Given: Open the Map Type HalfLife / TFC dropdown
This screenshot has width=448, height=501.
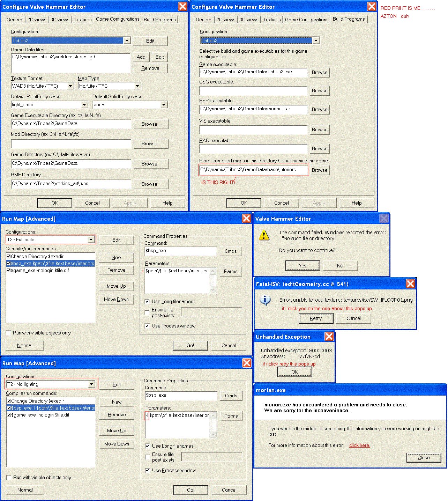Looking at the screenshot, I should tap(137, 86).
